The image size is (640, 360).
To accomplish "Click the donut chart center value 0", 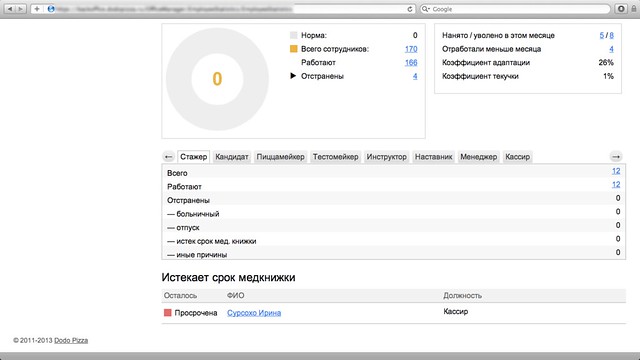I will pos(217,79).
